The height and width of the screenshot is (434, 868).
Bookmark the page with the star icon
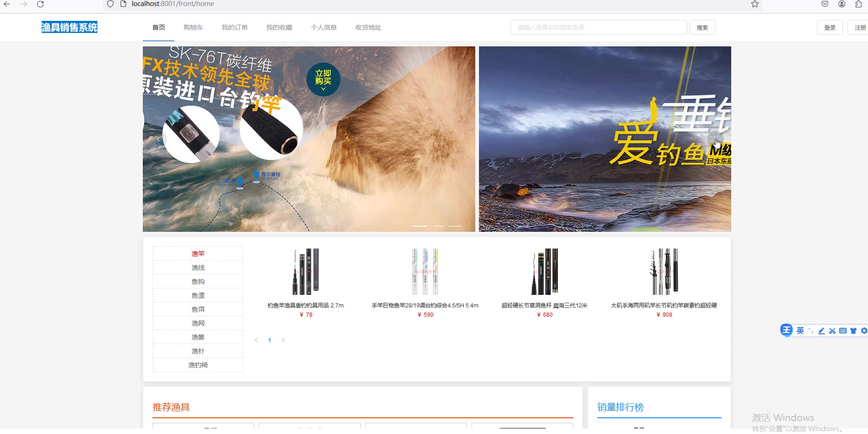click(x=755, y=4)
